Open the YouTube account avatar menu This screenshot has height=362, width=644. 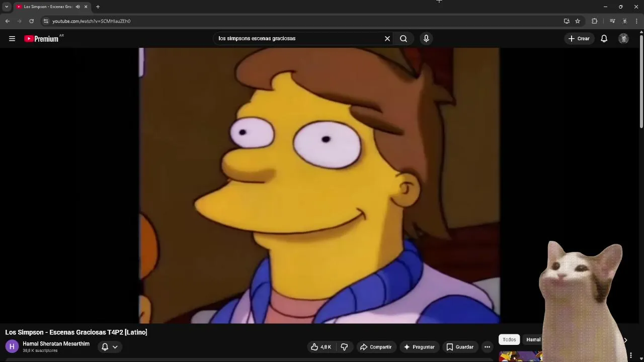[623, 38]
